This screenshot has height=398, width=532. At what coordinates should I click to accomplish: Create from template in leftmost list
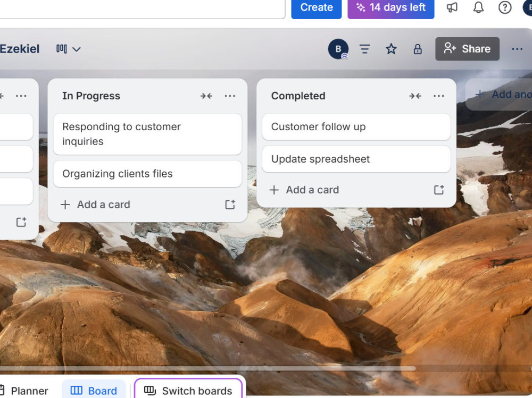(21, 222)
